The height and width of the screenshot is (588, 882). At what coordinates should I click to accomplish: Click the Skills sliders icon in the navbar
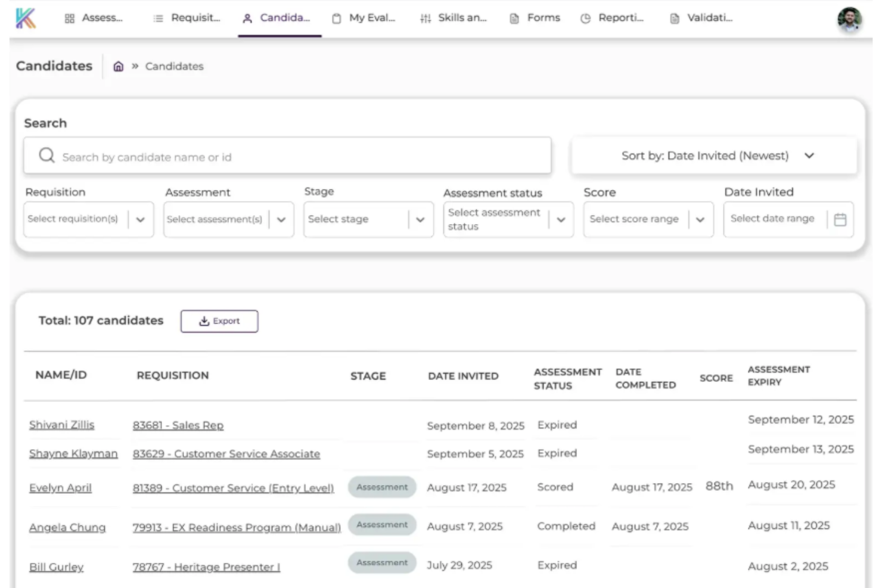(425, 17)
